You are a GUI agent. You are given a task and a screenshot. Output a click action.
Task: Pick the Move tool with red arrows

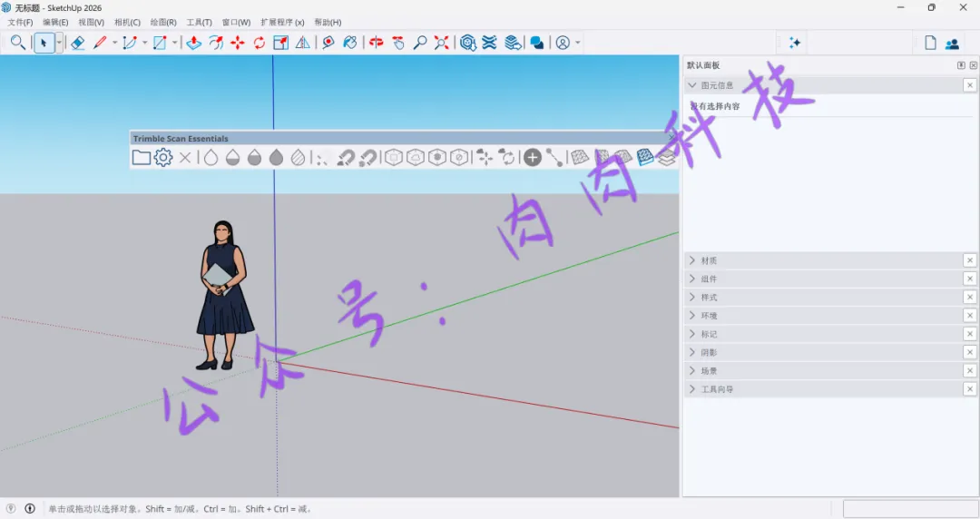[x=238, y=43]
